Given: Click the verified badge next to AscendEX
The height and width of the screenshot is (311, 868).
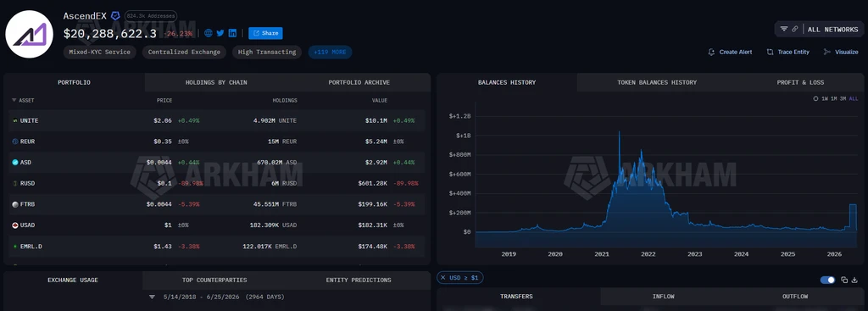Looking at the screenshot, I should click(115, 16).
